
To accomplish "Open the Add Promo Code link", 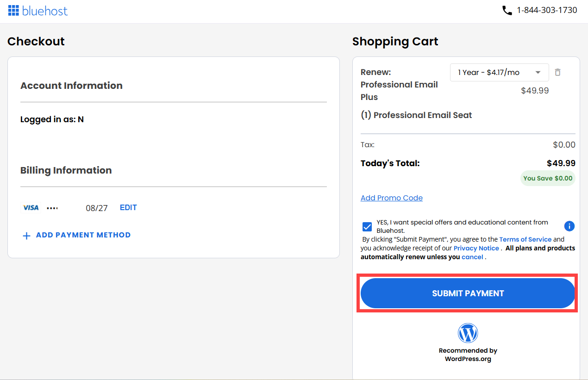I will click(x=392, y=198).
